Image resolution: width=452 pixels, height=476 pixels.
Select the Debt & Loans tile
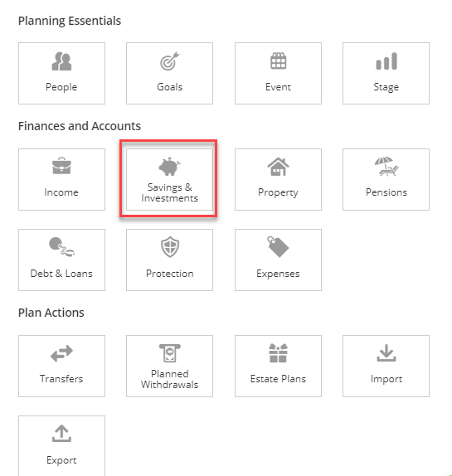point(61,260)
